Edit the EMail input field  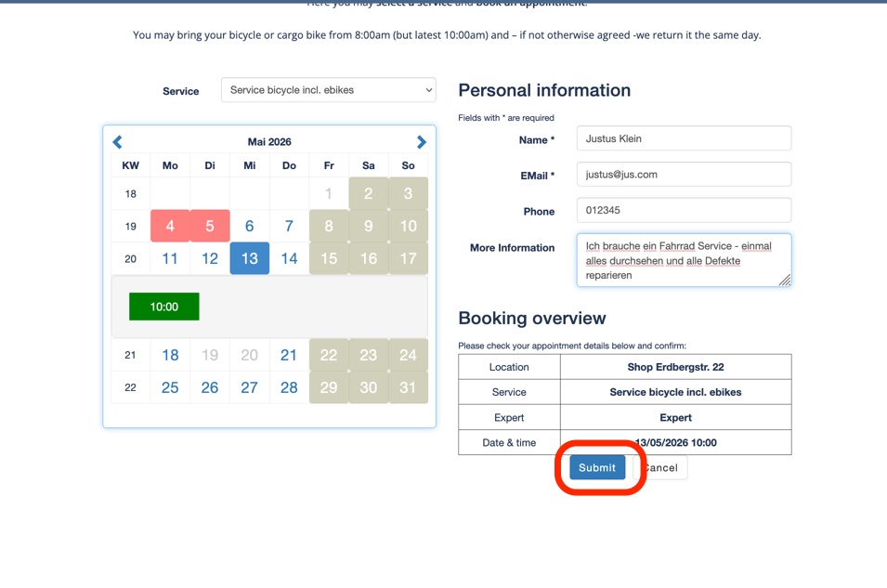pos(684,174)
